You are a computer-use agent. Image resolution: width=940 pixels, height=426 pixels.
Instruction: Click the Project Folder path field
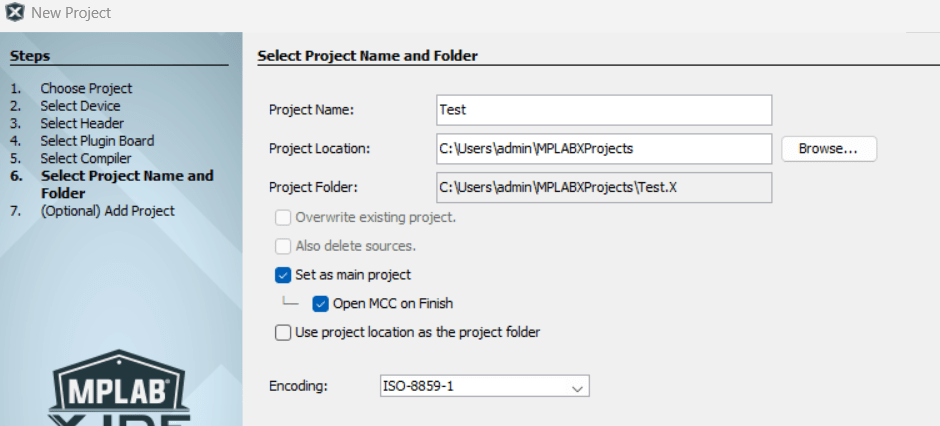point(604,187)
